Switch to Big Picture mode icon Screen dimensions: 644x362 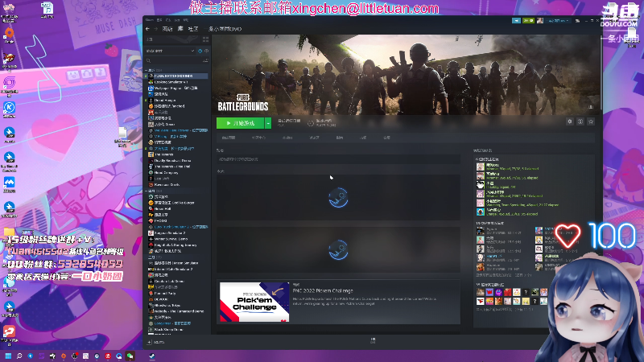tap(577, 21)
